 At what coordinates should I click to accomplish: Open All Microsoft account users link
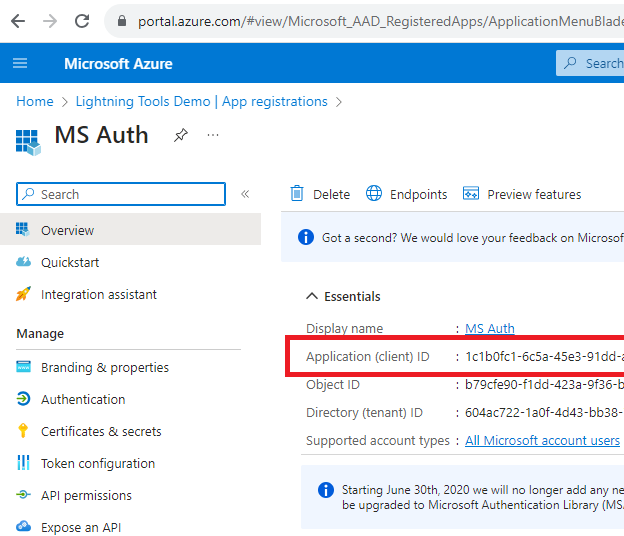[x=542, y=440]
